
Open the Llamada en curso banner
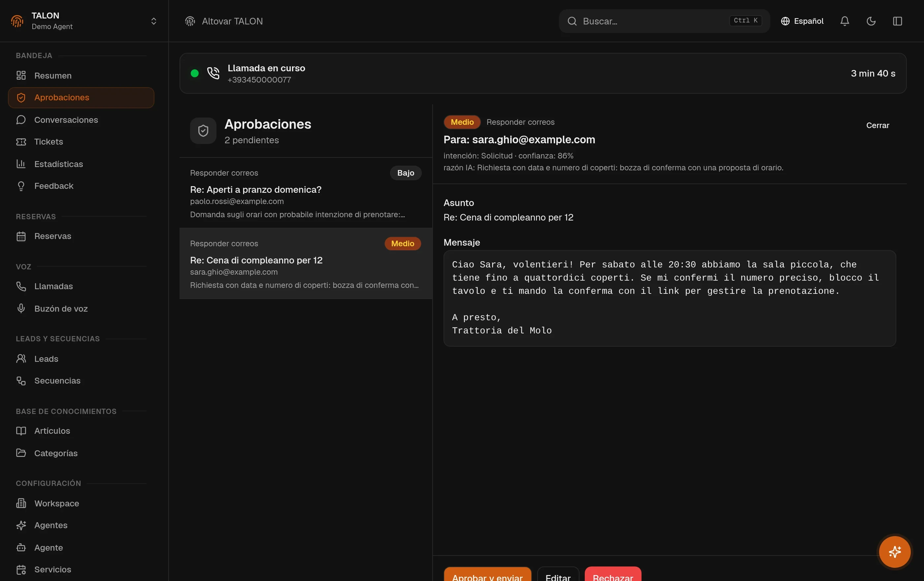point(543,73)
